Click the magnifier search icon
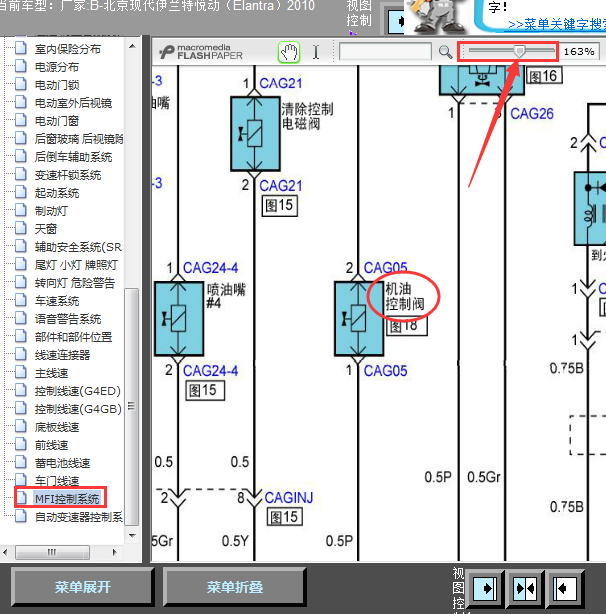The width and height of the screenshot is (606, 614). [445, 52]
